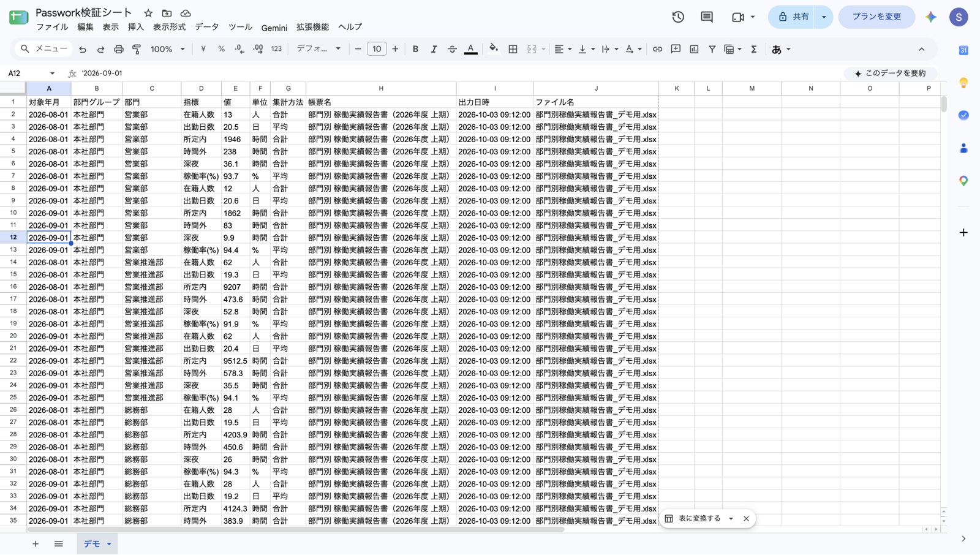
Task: Add a new sheet with plus
Action: tap(36, 544)
